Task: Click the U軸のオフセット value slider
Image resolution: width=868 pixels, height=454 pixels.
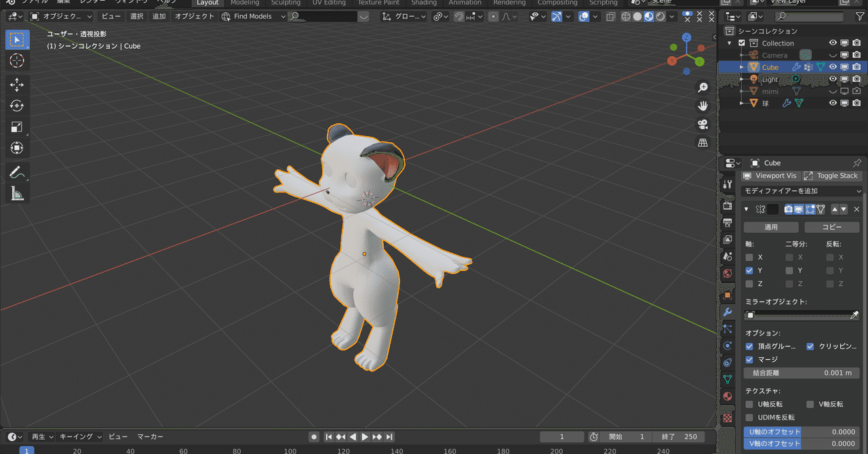Action: (802, 432)
